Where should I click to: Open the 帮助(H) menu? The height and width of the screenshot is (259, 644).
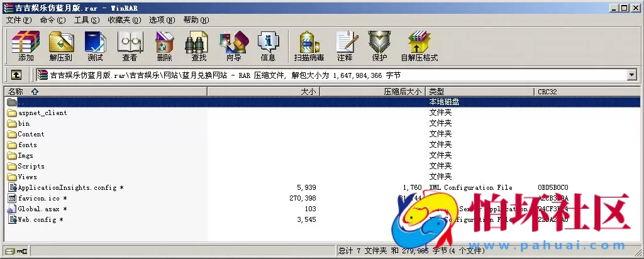[x=196, y=19]
